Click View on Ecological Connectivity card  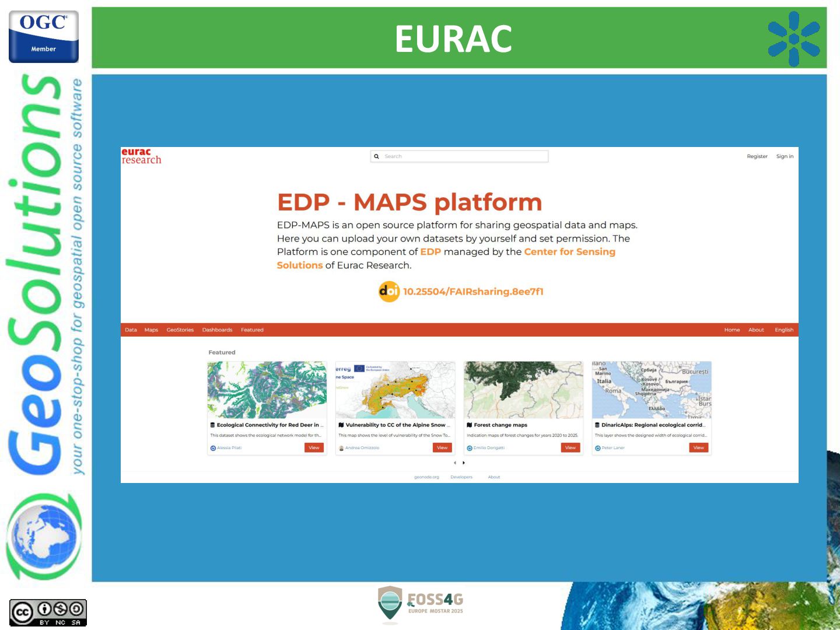click(x=314, y=447)
